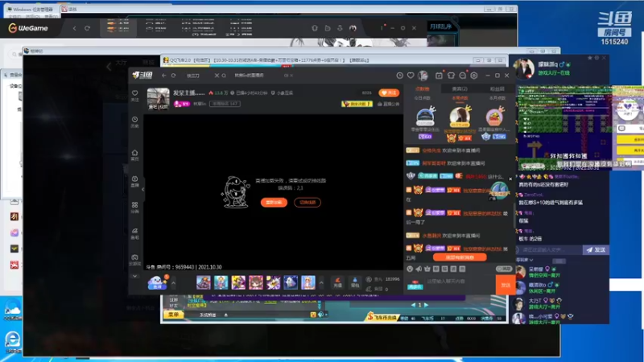The width and height of the screenshot is (644, 362).
Task: Open watch history clock icon in the Douyu top bar
Action: [399, 76]
